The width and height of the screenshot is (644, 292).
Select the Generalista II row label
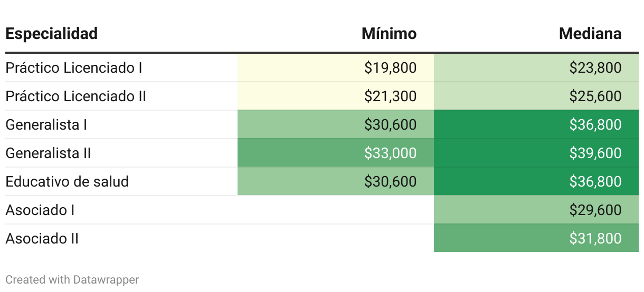pos(48,153)
